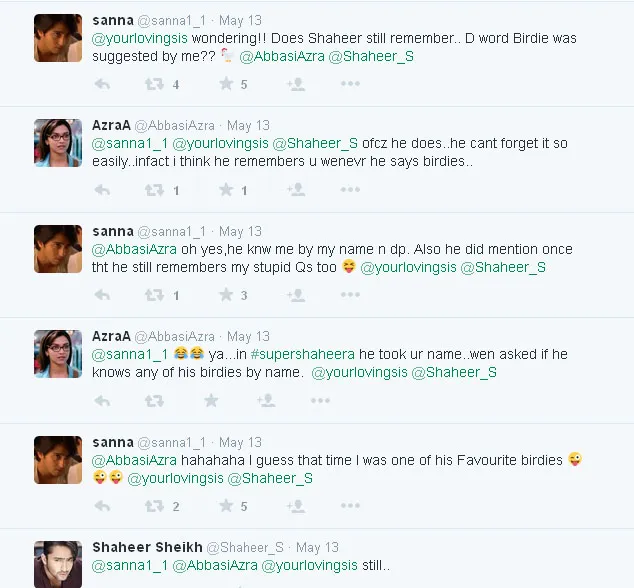The width and height of the screenshot is (634, 588).
Task: Reply to AzraA's 'ofcz he does' tweet
Action: 102,190
